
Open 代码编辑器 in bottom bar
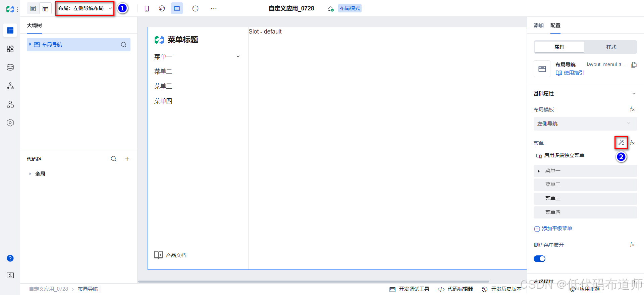click(455, 289)
